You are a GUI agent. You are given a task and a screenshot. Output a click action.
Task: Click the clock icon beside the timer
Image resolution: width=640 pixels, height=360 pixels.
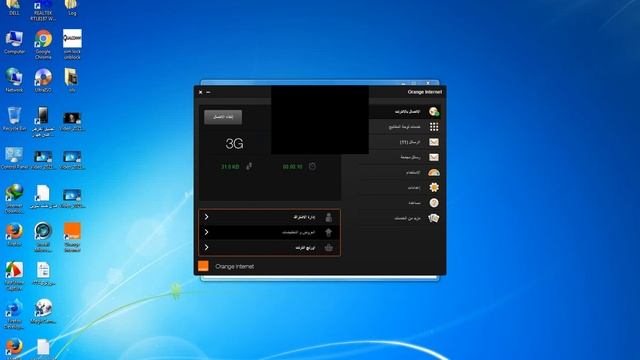point(312,167)
